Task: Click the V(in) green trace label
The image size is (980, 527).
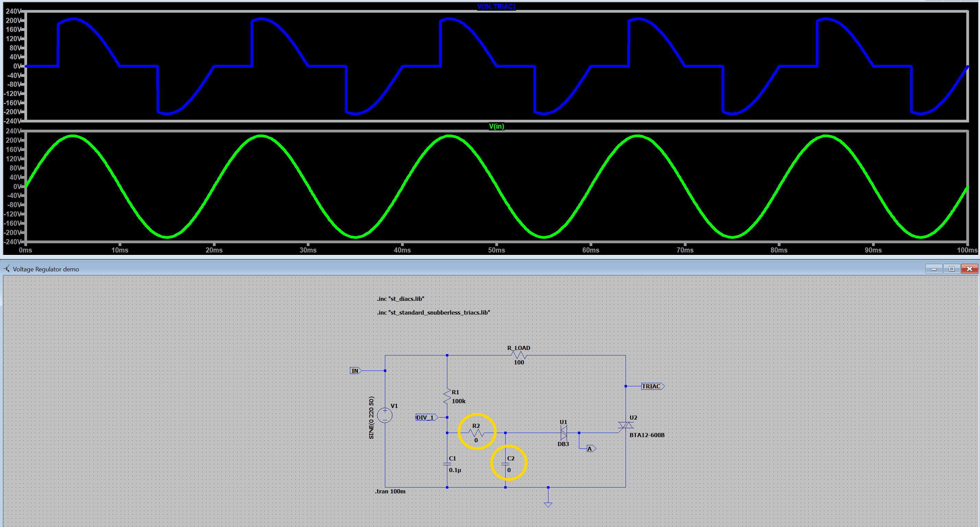Action: [x=496, y=126]
